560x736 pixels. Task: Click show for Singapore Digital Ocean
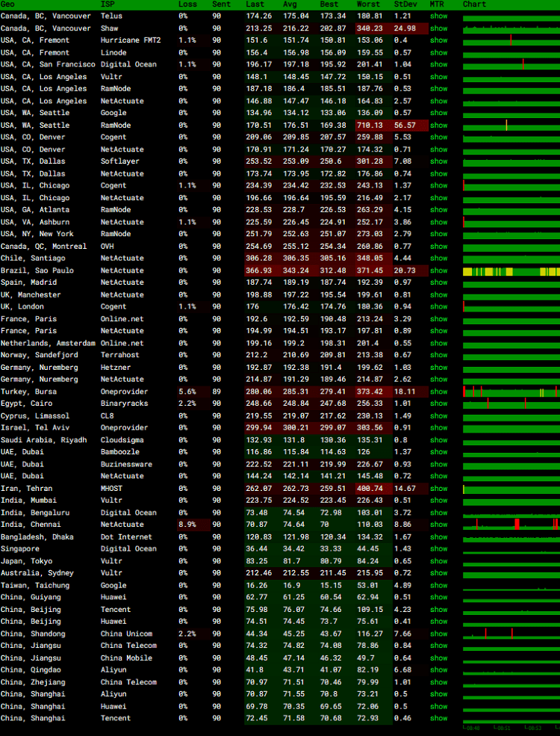pyautogui.click(x=438, y=548)
